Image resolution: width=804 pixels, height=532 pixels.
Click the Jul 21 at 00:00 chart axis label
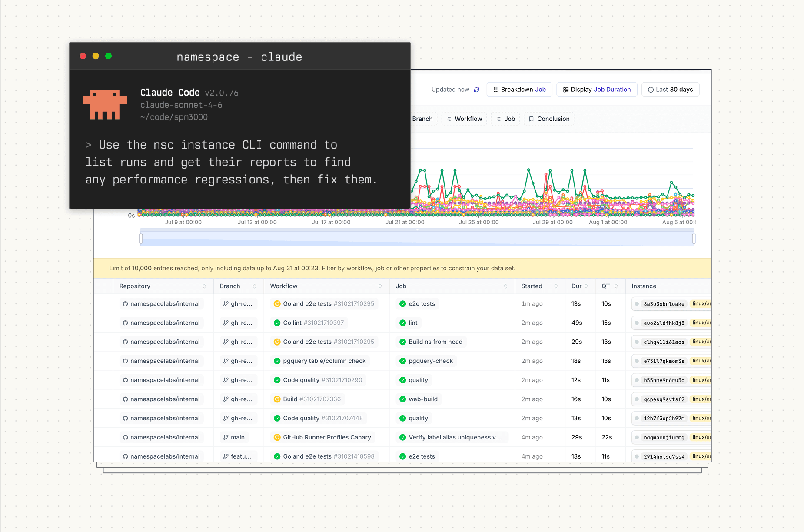click(405, 222)
